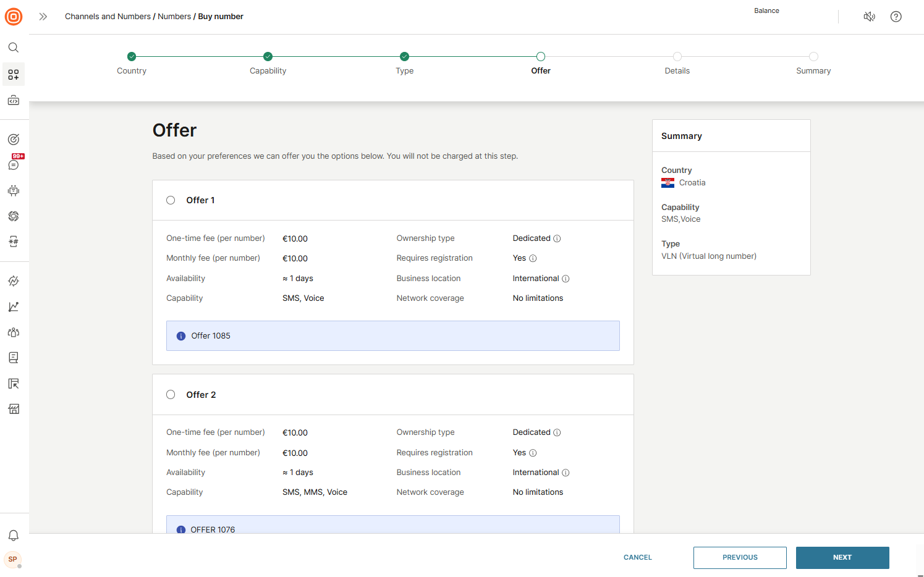
Task: Toggle the muted sound icon in header
Action: pos(869,17)
